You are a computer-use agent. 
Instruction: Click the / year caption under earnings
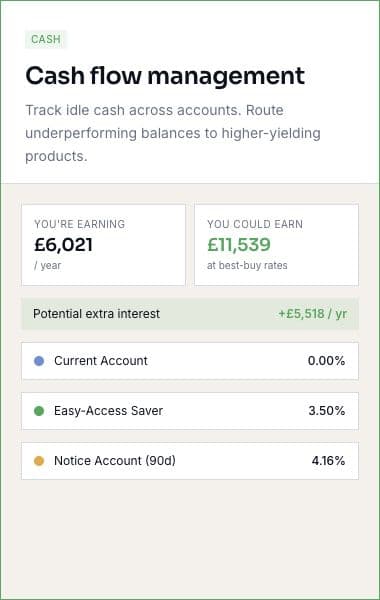point(47,266)
